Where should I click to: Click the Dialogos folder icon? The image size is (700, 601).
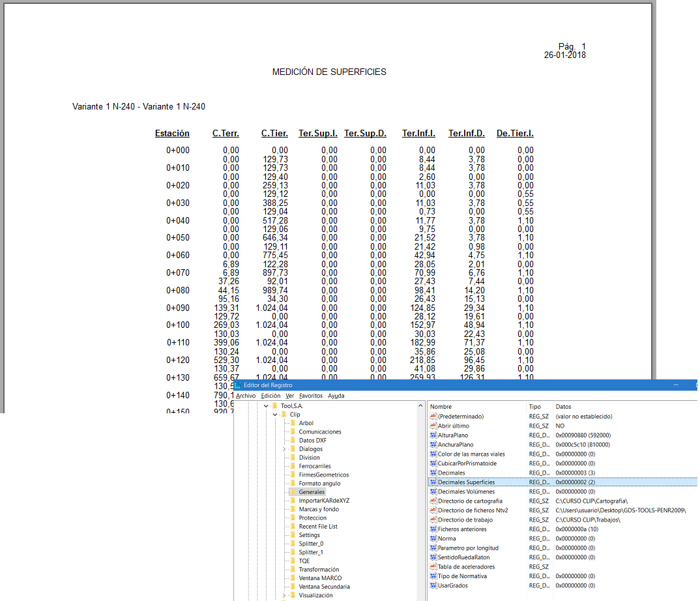[x=293, y=449]
